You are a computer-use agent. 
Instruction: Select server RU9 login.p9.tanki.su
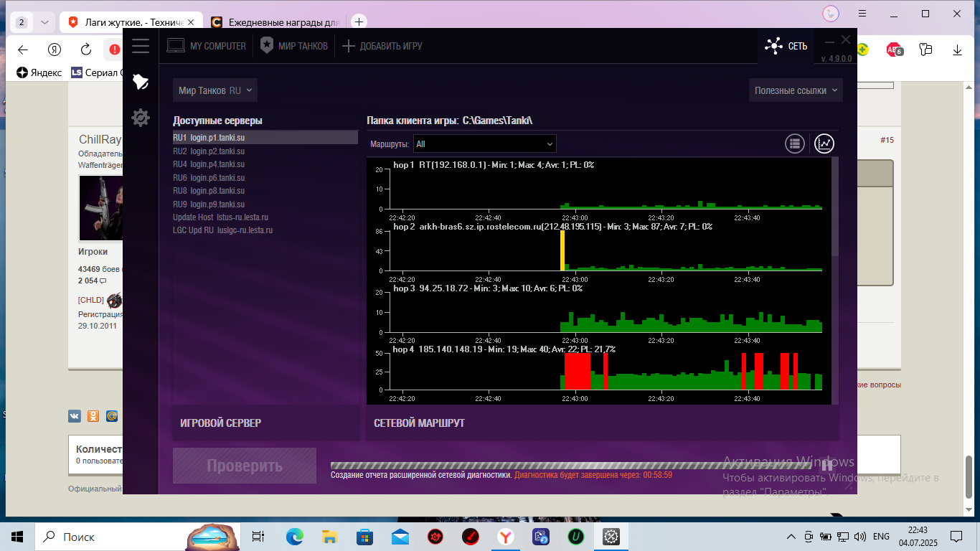click(x=265, y=204)
